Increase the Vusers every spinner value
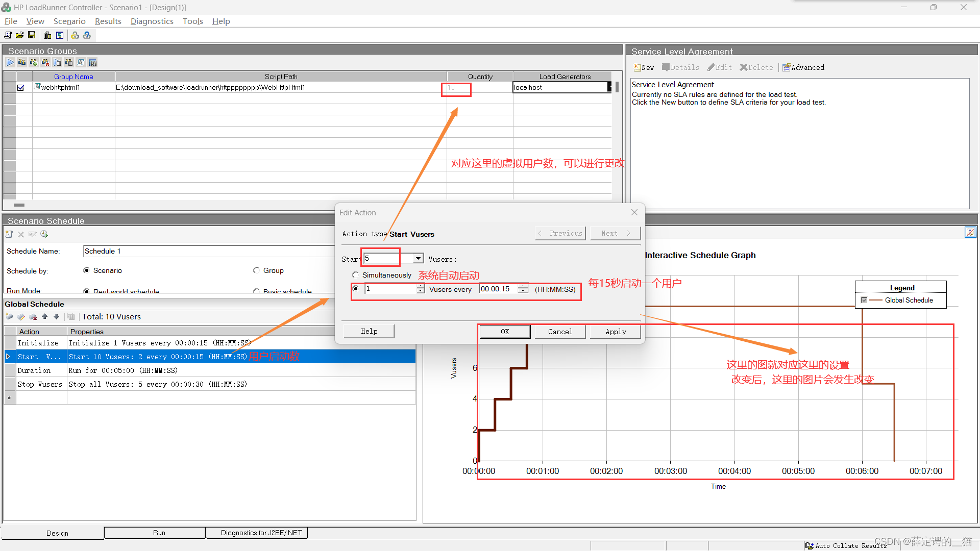This screenshot has height=551, width=980. pos(420,286)
